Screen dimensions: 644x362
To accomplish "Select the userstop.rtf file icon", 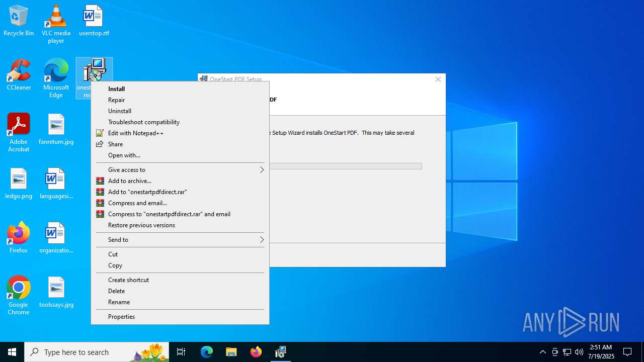I will [x=94, y=21].
